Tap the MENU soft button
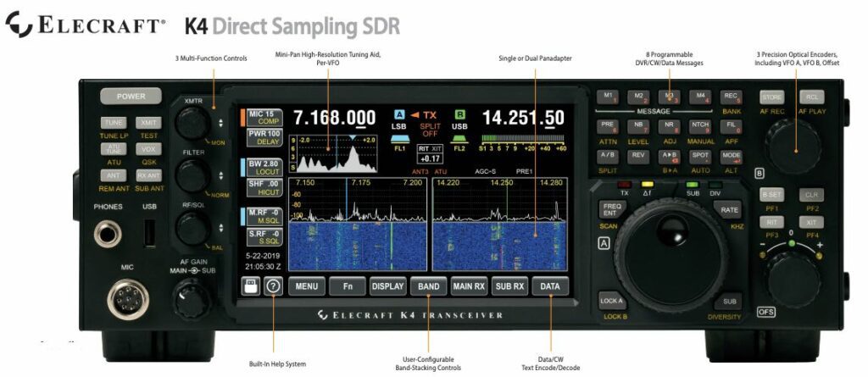 point(307,286)
